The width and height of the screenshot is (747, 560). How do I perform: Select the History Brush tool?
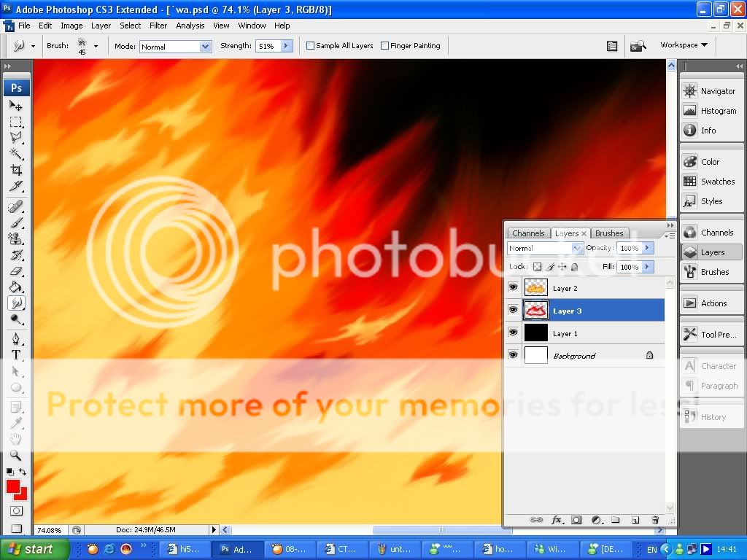pos(16,254)
